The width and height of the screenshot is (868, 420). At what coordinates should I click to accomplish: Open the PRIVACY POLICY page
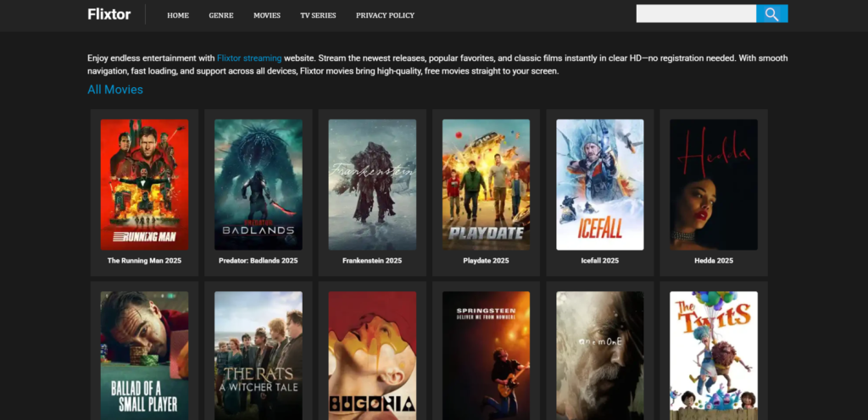point(385,15)
